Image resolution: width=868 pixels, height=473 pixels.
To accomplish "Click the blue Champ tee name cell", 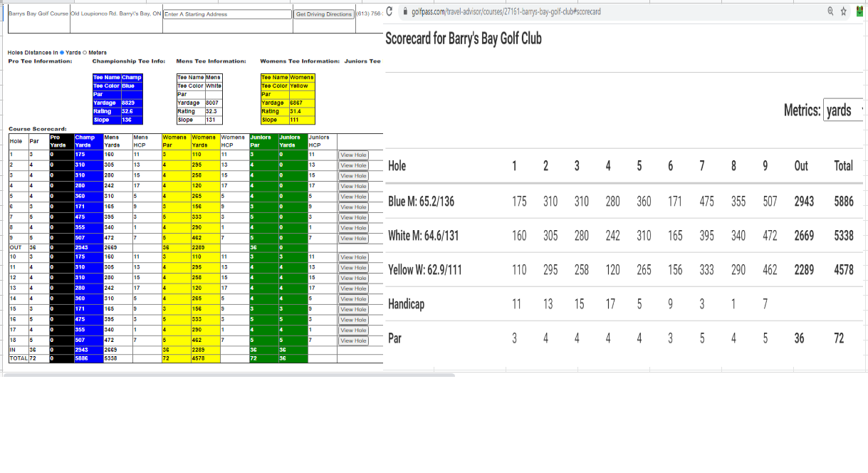I will [x=131, y=77].
